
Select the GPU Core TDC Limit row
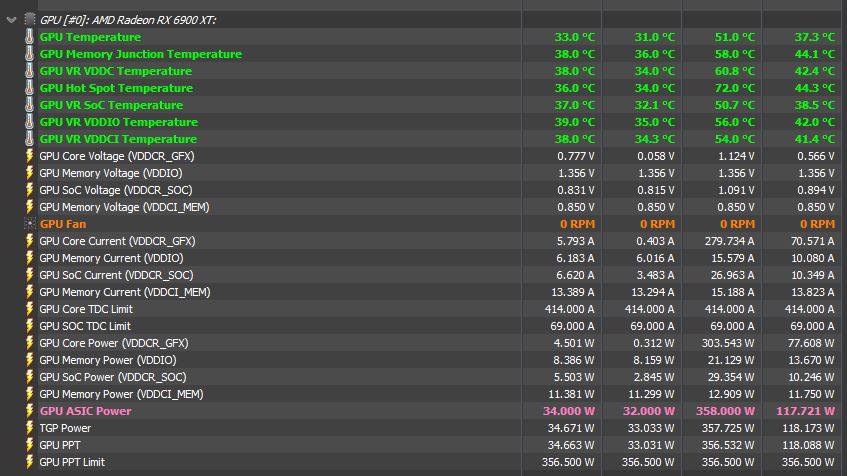(x=86, y=309)
